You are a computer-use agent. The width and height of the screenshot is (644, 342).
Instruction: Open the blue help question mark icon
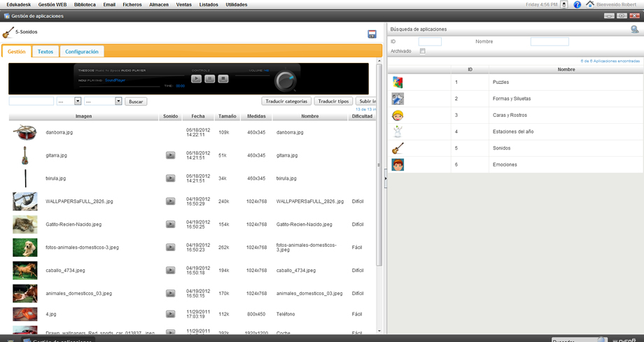click(577, 4)
